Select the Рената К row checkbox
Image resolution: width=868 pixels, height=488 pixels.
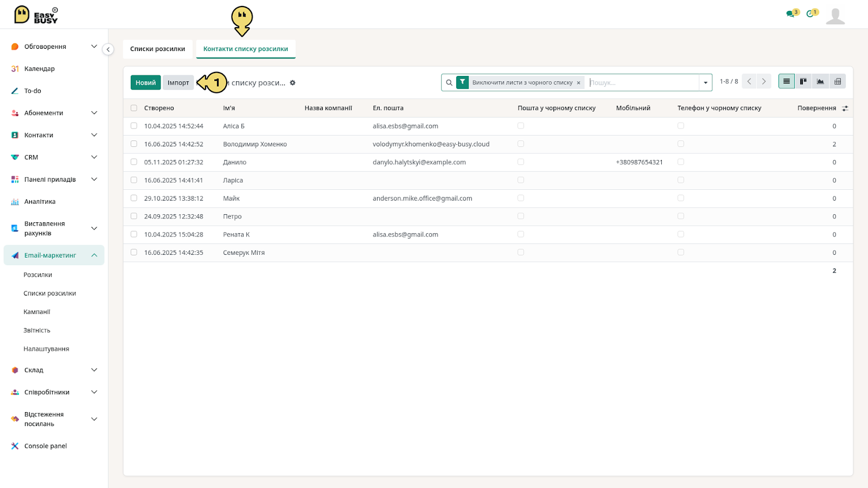click(134, 234)
